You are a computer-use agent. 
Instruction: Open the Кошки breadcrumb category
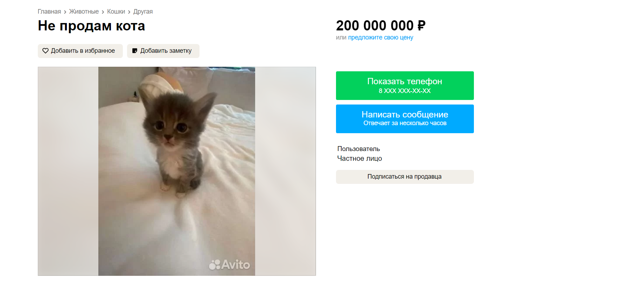(116, 12)
